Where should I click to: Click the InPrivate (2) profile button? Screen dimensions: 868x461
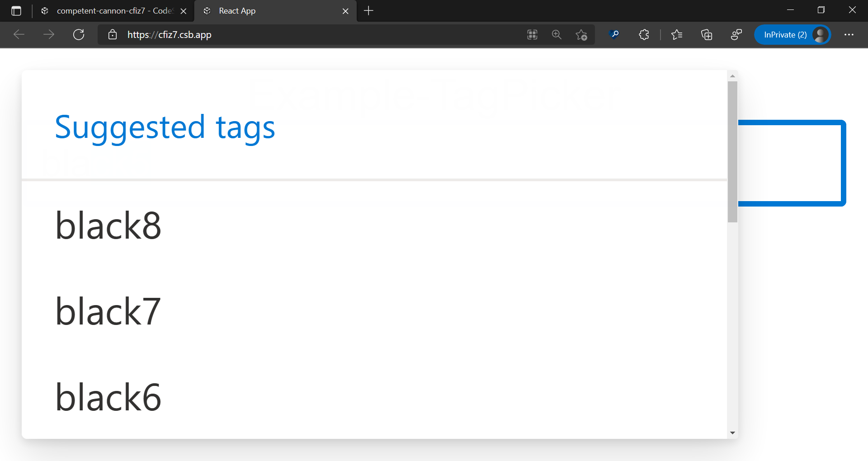tap(793, 35)
